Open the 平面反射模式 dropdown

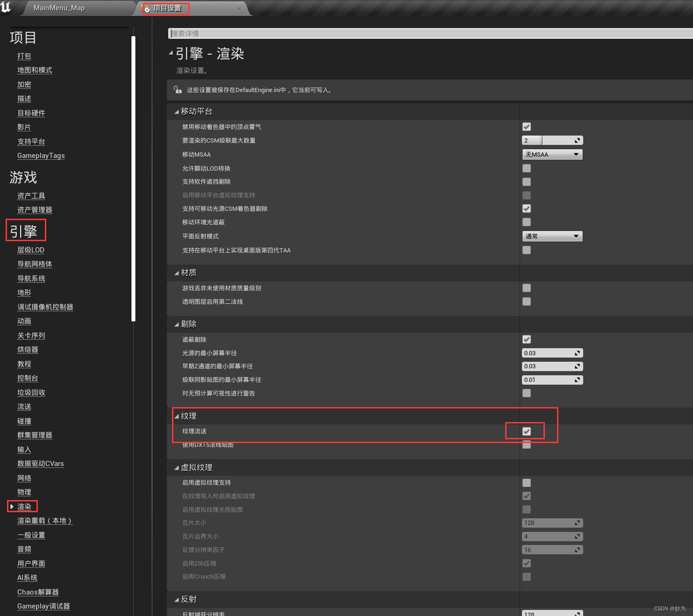click(x=552, y=236)
